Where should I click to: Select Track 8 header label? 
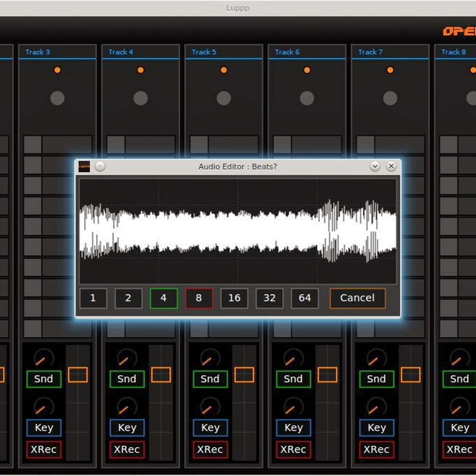(454, 52)
